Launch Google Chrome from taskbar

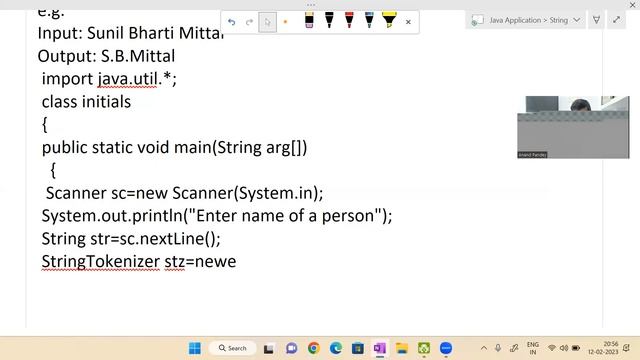(x=313, y=349)
